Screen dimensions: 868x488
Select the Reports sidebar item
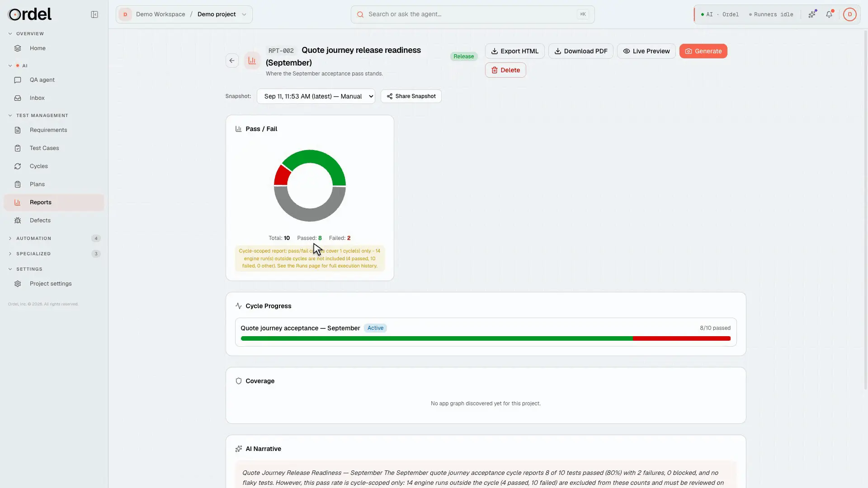pos(54,202)
